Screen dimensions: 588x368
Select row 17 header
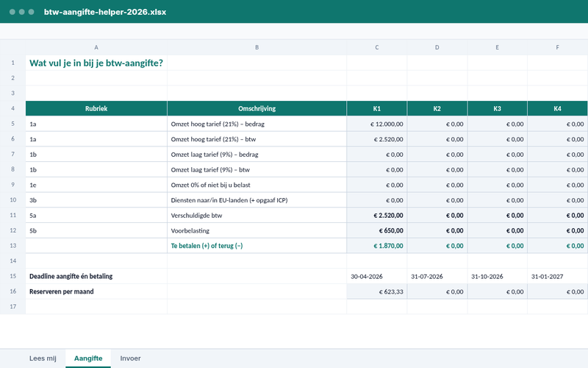(12, 306)
